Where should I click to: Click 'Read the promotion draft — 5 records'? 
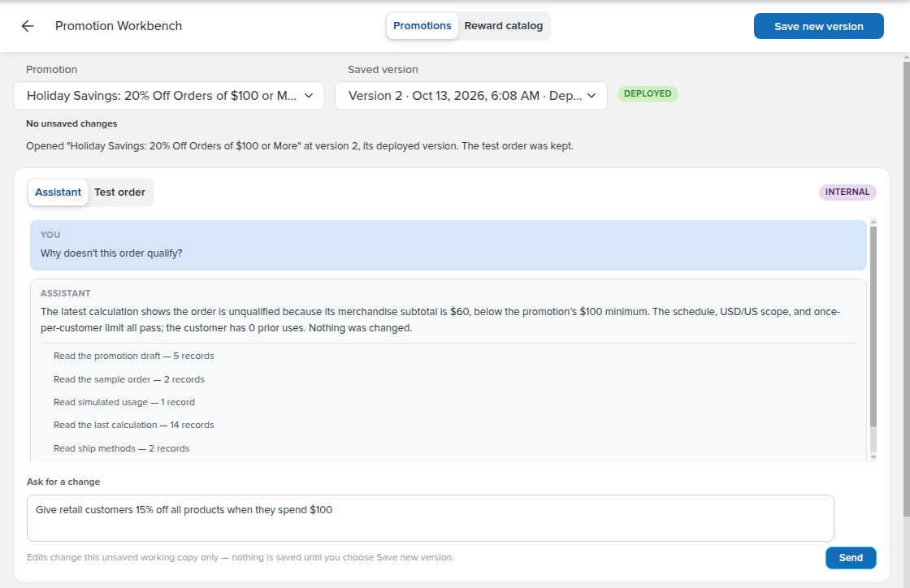click(133, 356)
